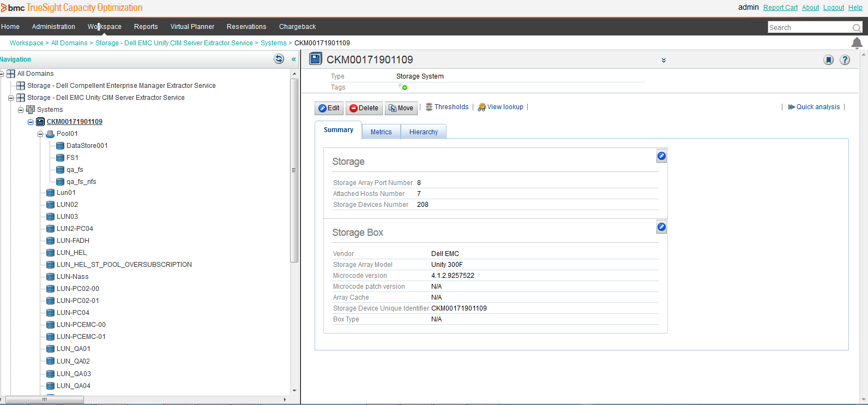Image resolution: width=868 pixels, height=405 pixels.
Task: Open the Administration menu
Action: tap(53, 27)
